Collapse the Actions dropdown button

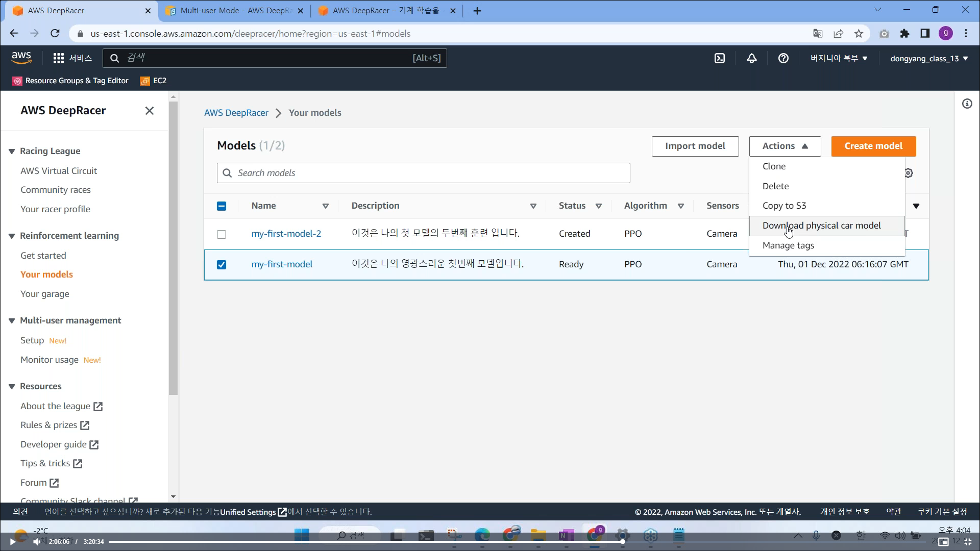pos(785,146)
